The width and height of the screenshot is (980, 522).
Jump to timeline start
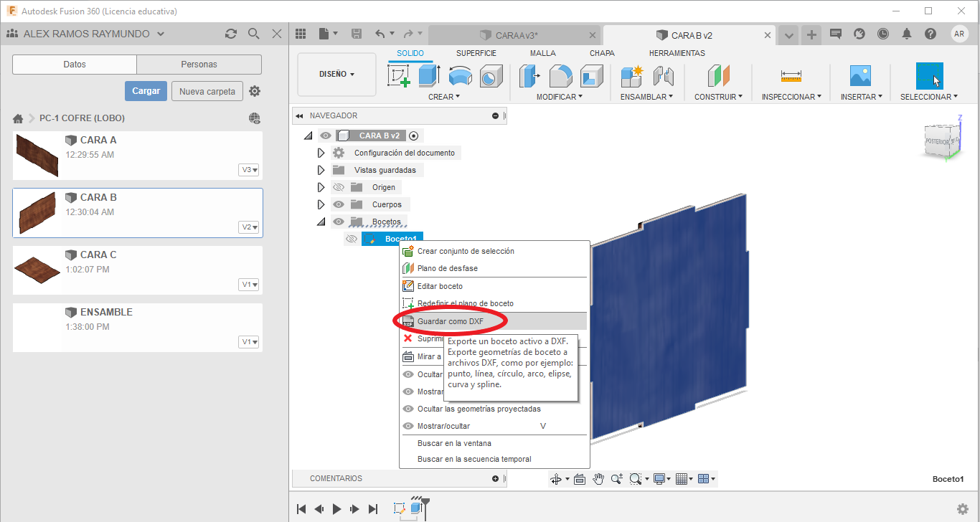301,509
